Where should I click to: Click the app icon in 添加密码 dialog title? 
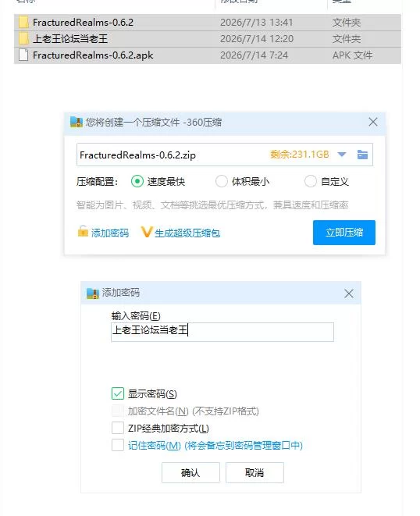(x=92, y=293)
